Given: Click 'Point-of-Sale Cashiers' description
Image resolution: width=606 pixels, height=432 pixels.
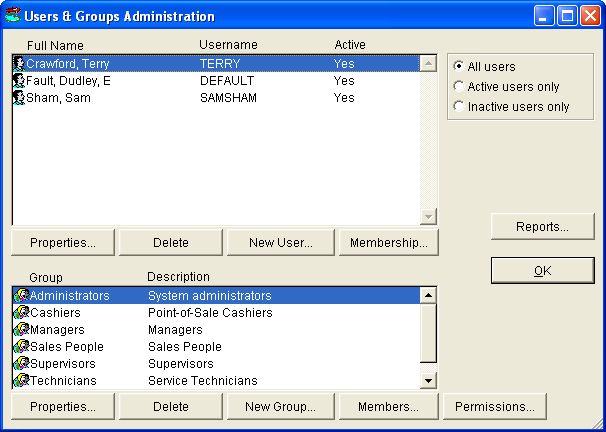Looking at the screenshot, I should click(210, 312).
